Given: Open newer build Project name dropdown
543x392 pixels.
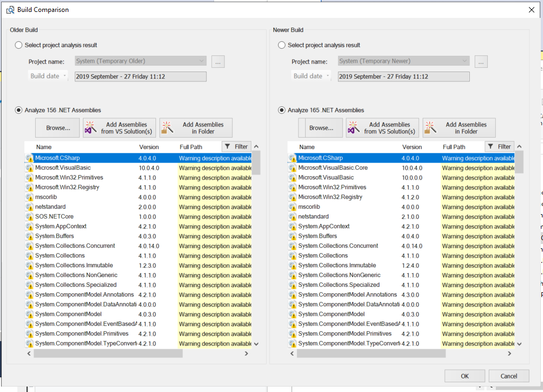Looking at the screenshot, I should (x=403, y=61).
